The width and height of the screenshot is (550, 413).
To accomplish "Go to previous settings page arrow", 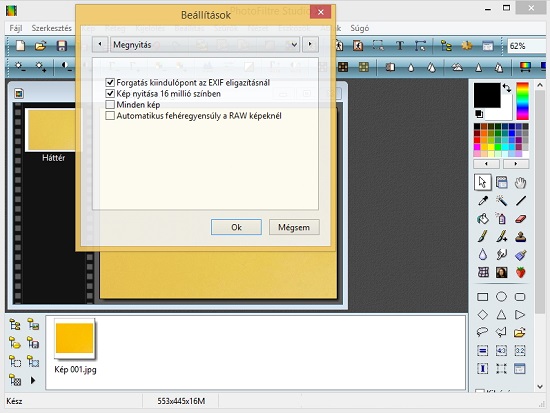I will pos(100,45).
